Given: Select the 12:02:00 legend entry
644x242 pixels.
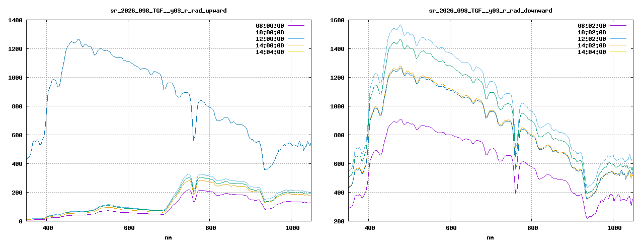Looking at the screenshot, I should [x=592, y=39].
